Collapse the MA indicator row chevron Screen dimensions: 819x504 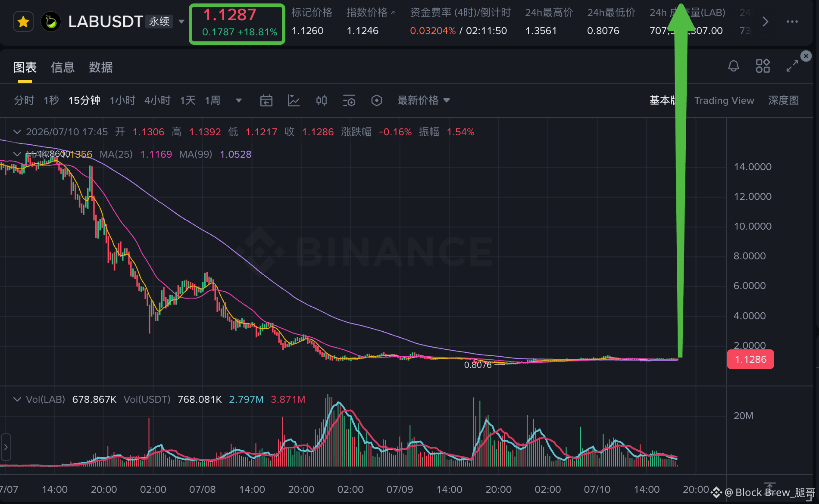tap(17, 154)
